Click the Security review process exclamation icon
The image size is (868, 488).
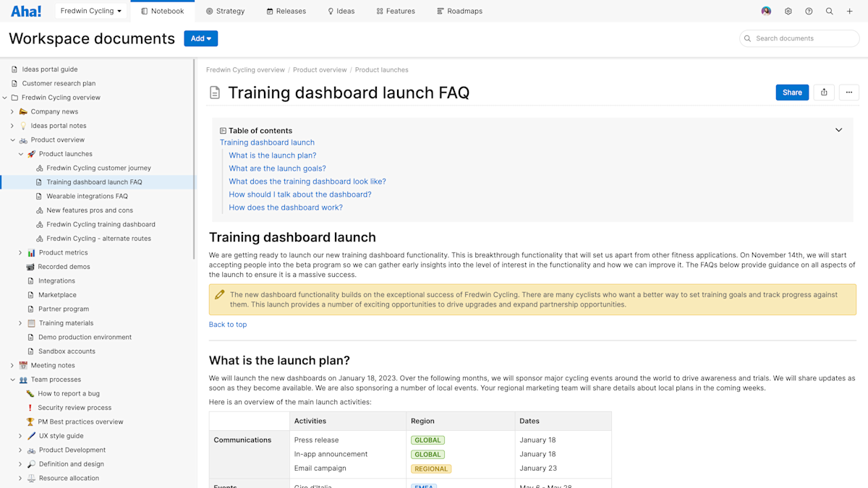(30, 408)
